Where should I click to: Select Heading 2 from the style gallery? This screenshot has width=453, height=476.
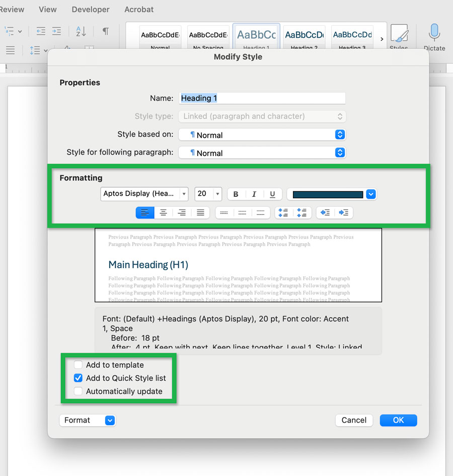[x=304, y=36]
